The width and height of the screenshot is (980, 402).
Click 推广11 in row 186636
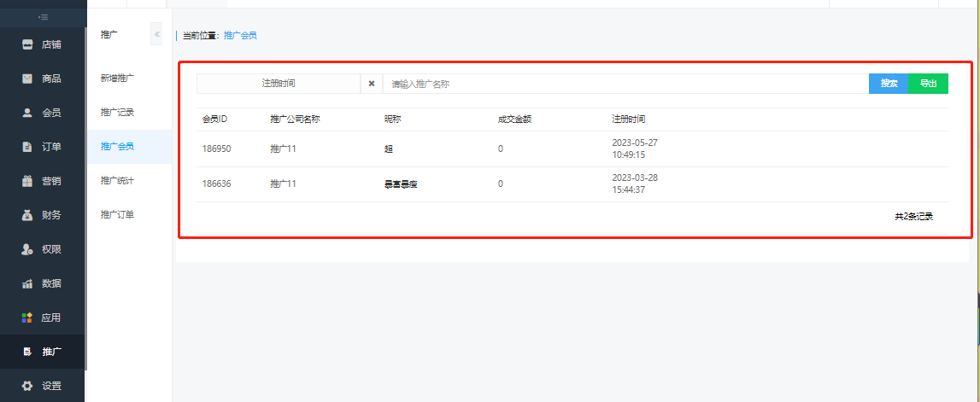tap(283, 184)
